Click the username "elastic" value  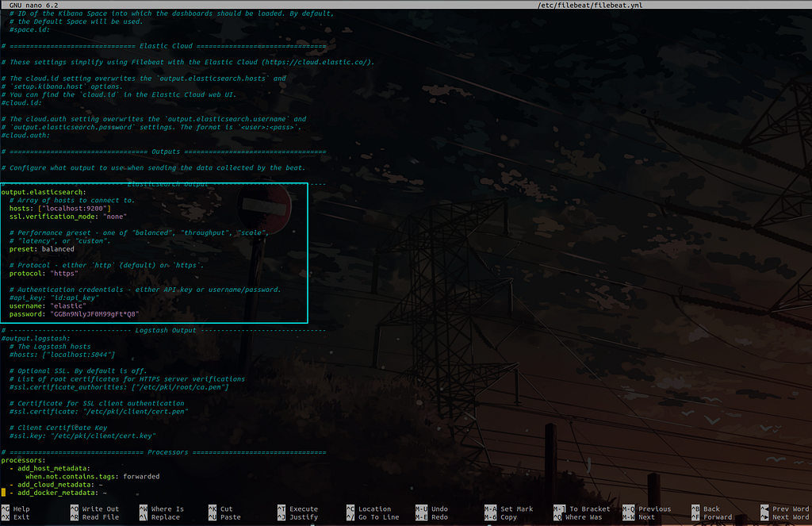click(68, 306)
